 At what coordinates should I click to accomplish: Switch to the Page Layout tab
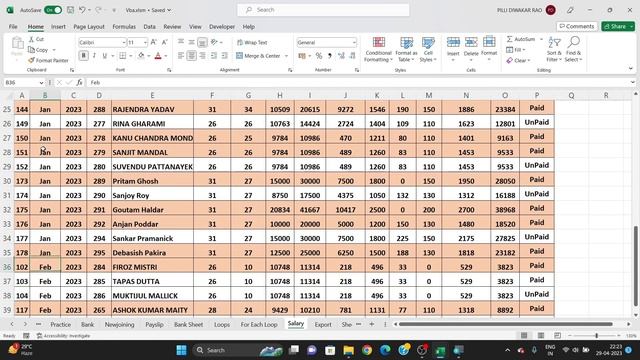89,27
